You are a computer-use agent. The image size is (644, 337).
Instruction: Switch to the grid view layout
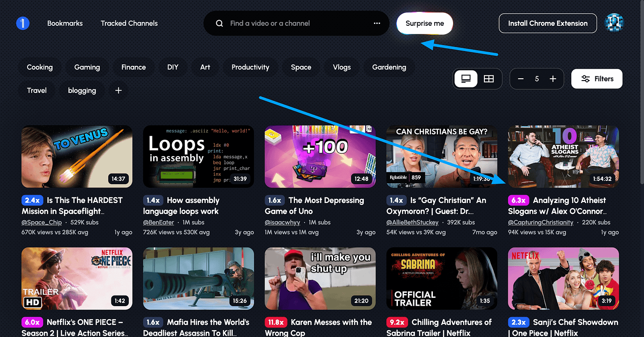[x=489, y=79]
